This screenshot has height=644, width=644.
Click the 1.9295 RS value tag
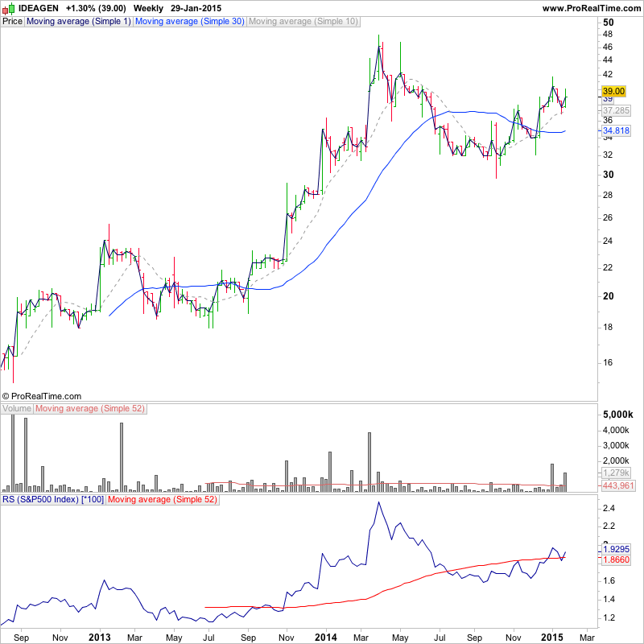(616, 549)
